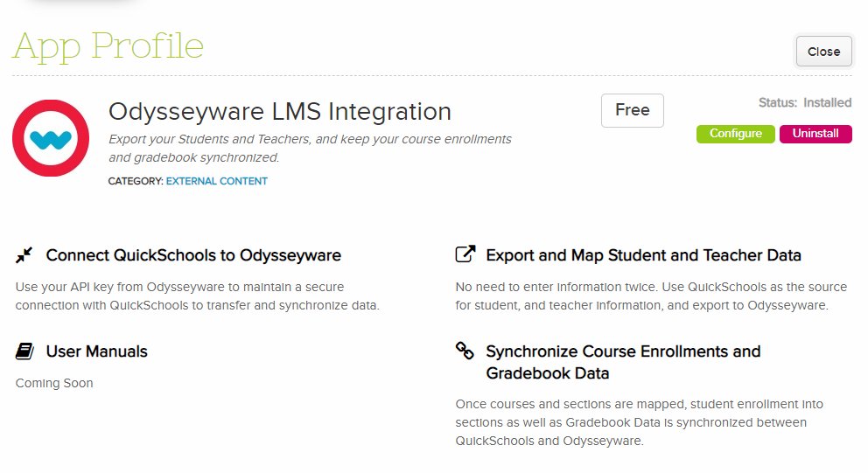Click the chain link synchronize icon

[465, 351]
